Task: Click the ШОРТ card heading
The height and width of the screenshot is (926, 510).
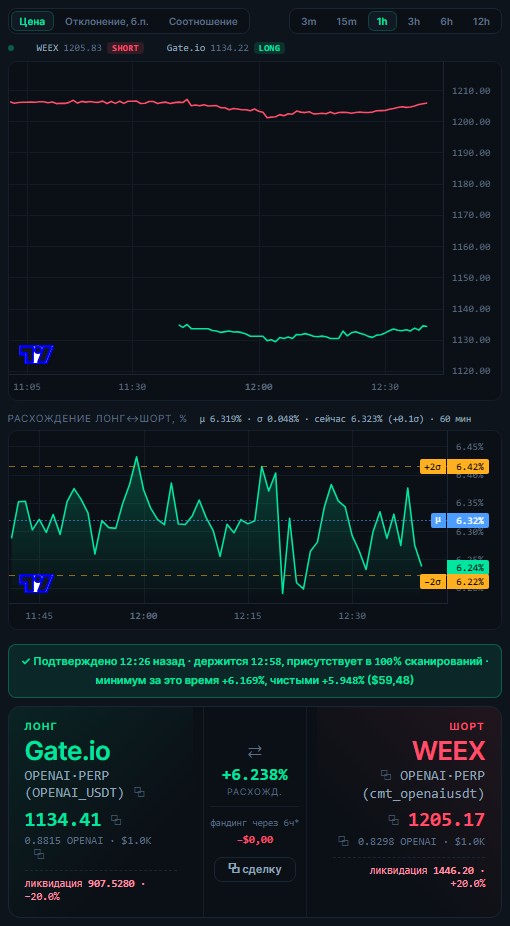Action: (x=468, y=726)
